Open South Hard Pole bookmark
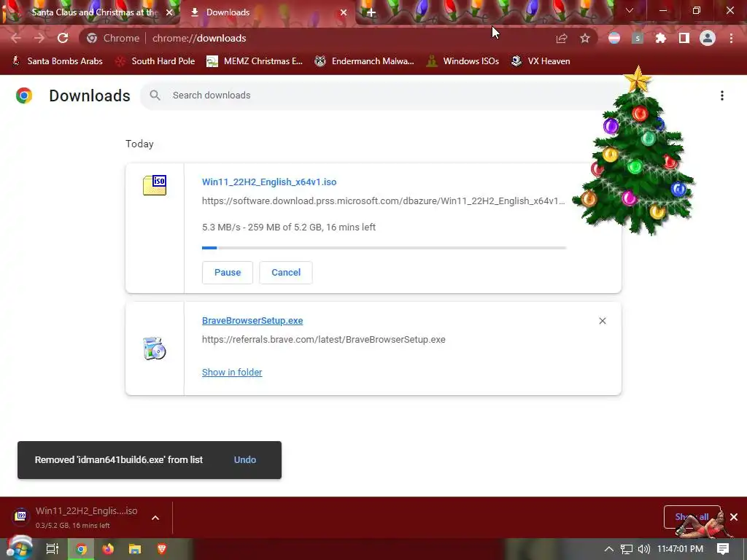The width and height of the screenshot is (747, 560). [x=156, y=61]
